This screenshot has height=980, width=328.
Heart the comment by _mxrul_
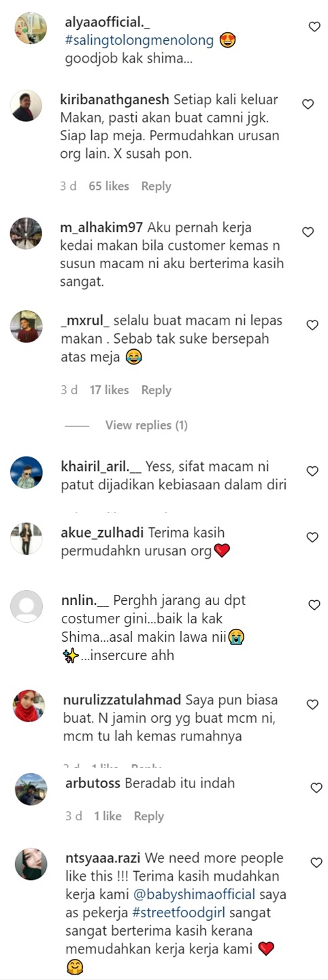[312, 325]
